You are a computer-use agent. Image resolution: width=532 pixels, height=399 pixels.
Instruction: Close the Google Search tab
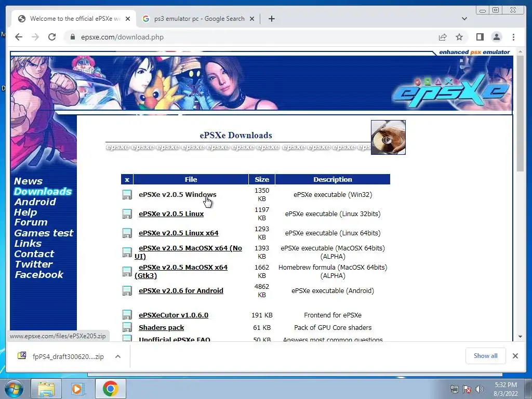click(252, 19)
